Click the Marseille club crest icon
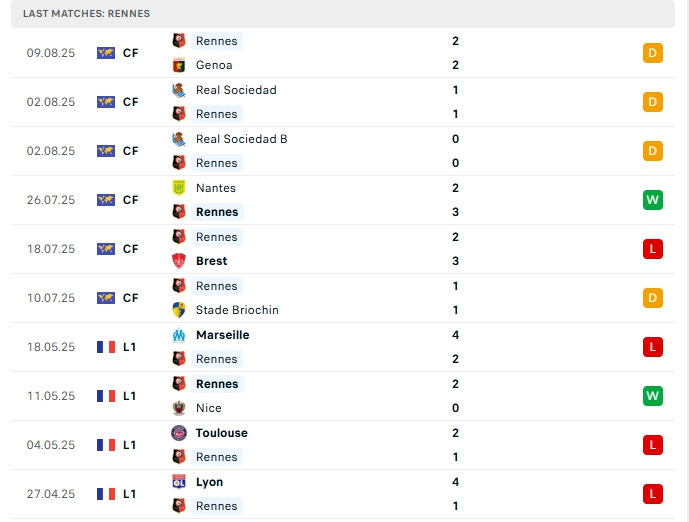Screen dimensions: 689x522 pyautogui.click(x=180, y=335)
